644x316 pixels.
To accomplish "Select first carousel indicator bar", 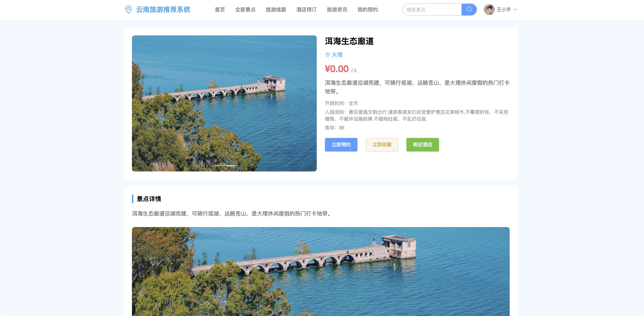I will (218, 165).
